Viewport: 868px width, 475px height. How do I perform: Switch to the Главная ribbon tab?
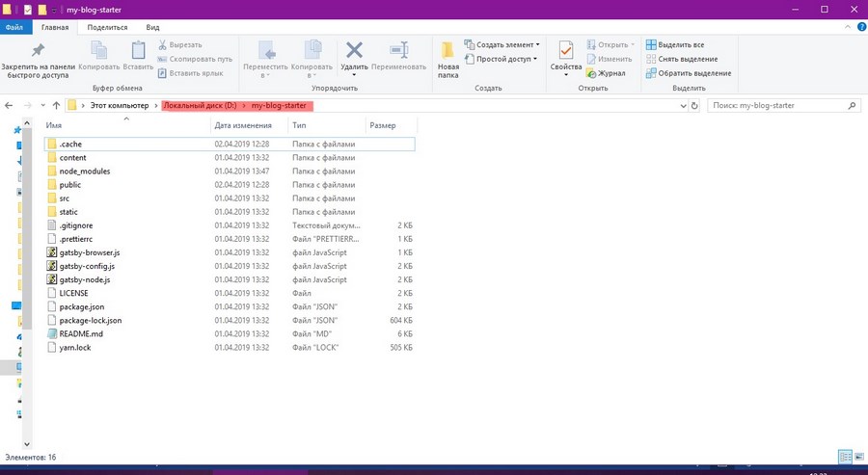(55, 27)
